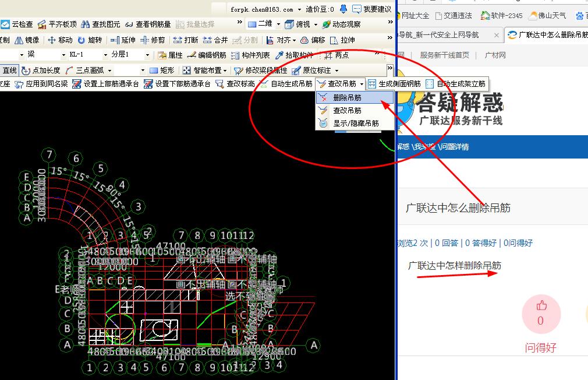Image resolution: width=588 pixels, height=380 pixels.
Task: Click 生成侧面钢筋 tool
Action: (394, 84)
